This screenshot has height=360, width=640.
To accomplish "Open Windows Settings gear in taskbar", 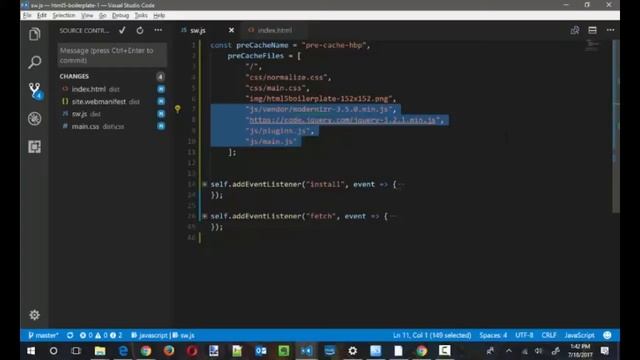I will [x=353, y=351].
